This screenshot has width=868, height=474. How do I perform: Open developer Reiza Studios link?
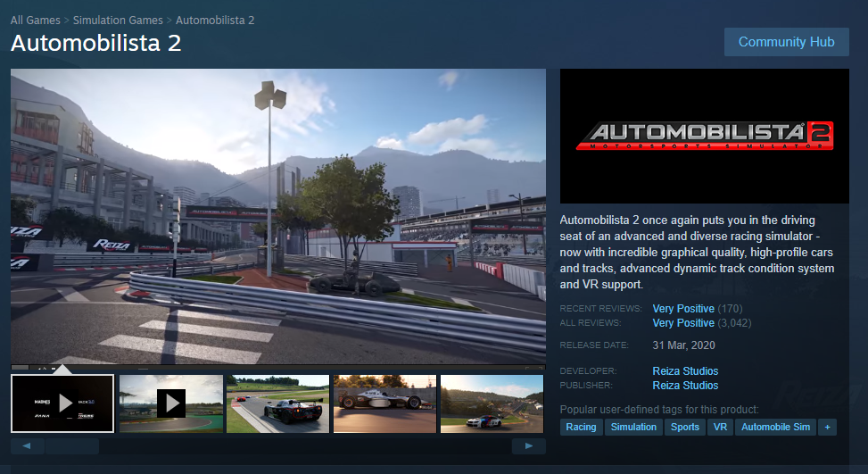tap(685, 371)
